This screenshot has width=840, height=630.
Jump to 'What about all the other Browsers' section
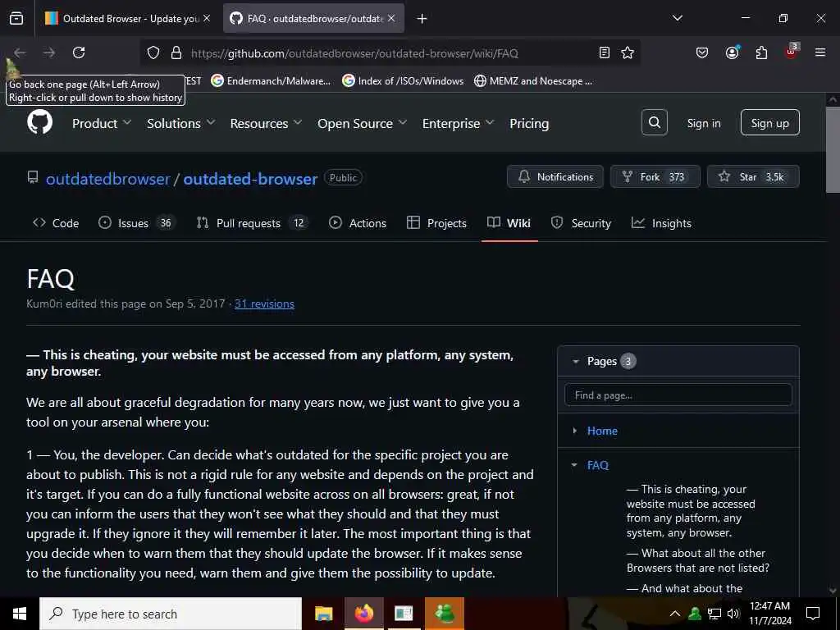697,560
